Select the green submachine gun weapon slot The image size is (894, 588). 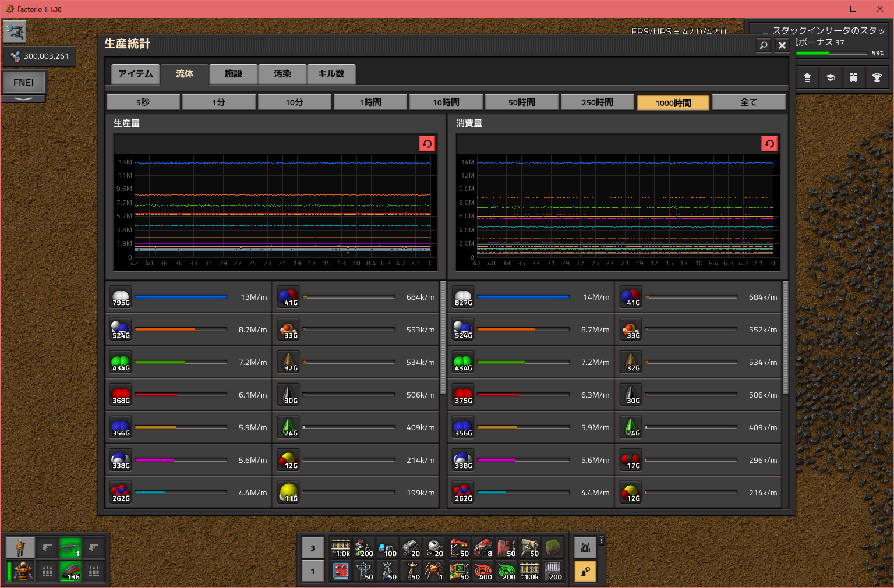point(70,548)
